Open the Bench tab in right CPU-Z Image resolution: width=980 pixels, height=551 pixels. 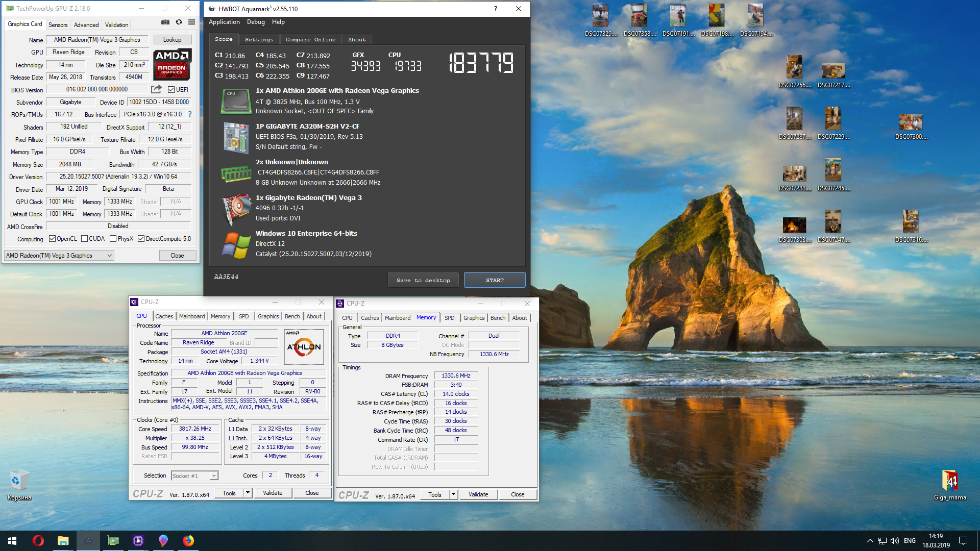tap(498, 318)
